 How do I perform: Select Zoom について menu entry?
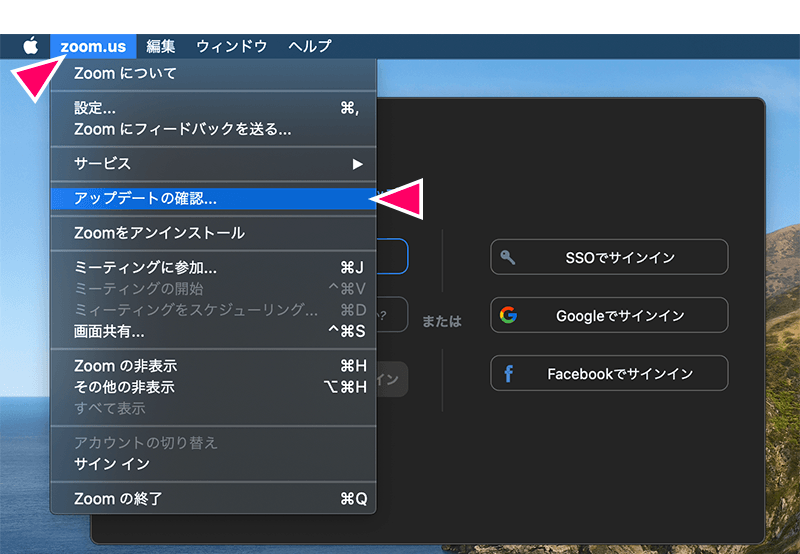(213, 73)
